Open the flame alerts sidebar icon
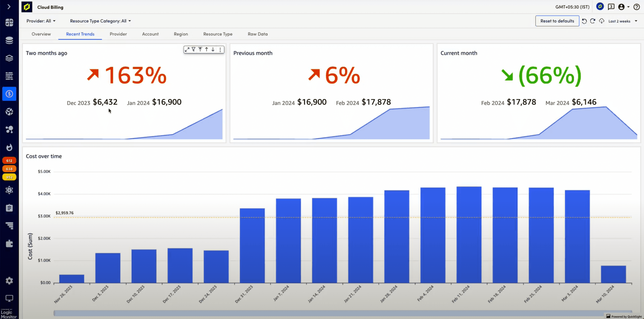The height and width of the screenshot is (319, 644). click(9, 147)
